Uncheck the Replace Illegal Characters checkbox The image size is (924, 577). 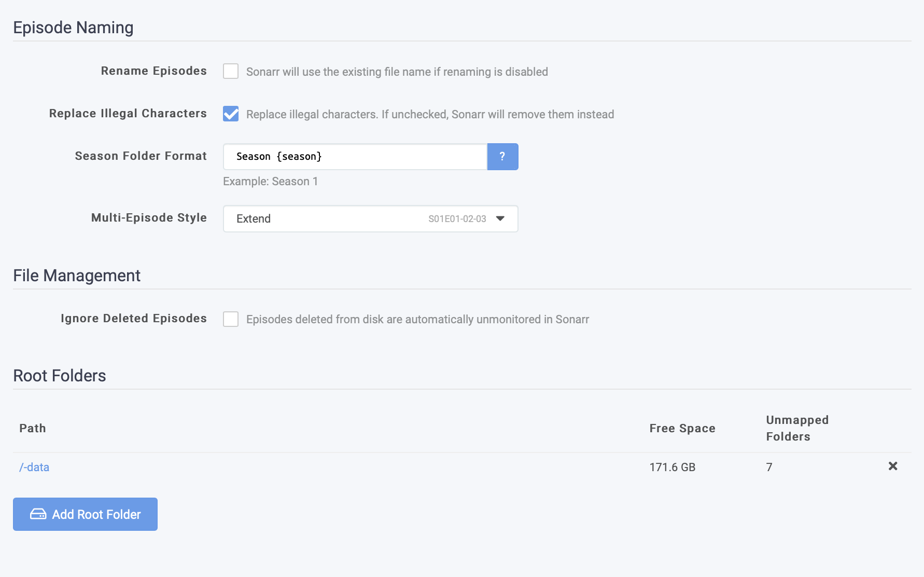231,114
